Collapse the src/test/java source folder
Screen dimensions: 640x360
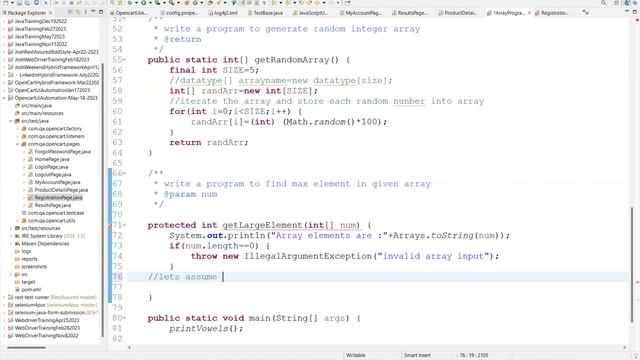[11, 121]
